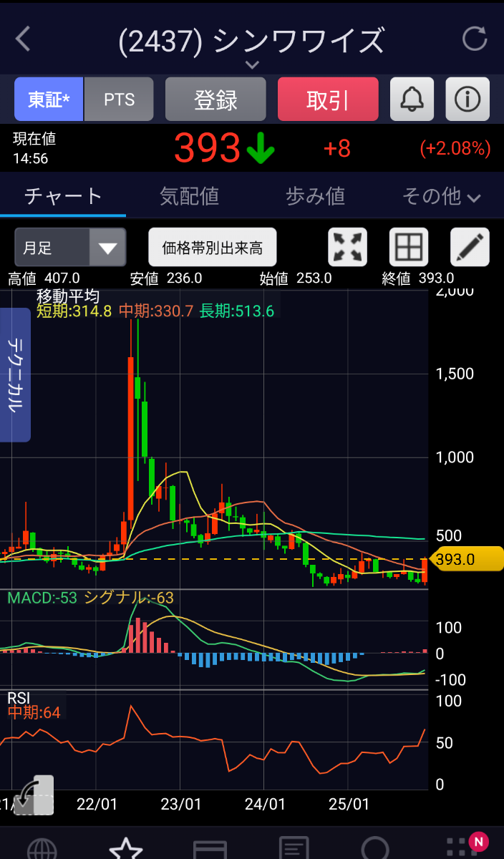Image resolution: width=504 pixels, height=859 pixels.
Task: Tap the rotate chart icon at bottom left
Action: pos(34,795)
